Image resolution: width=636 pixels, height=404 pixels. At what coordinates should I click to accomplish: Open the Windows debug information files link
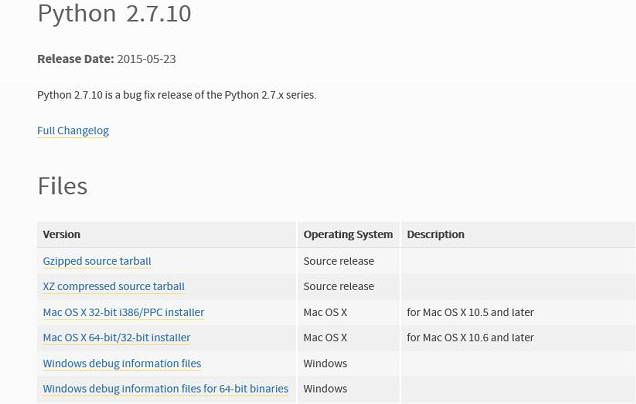121,363
